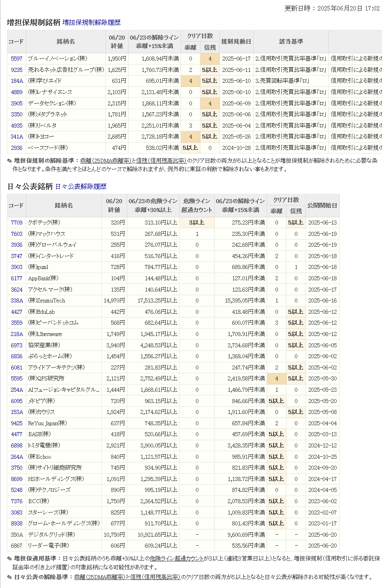385x588 pixels.
Task: Open the 増担保規制解除履歴 link
Action: pyautogui.click(x=91, y=23)
